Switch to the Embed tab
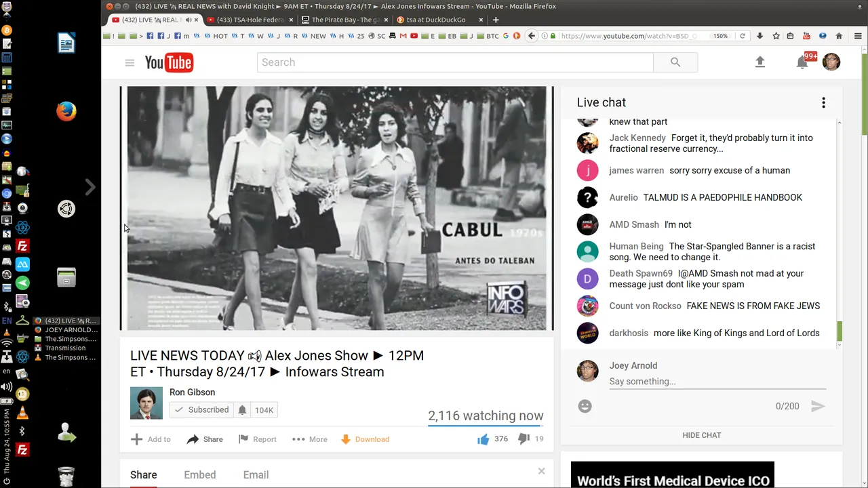This screenshot has height=488, width=868. pos(200,475)
